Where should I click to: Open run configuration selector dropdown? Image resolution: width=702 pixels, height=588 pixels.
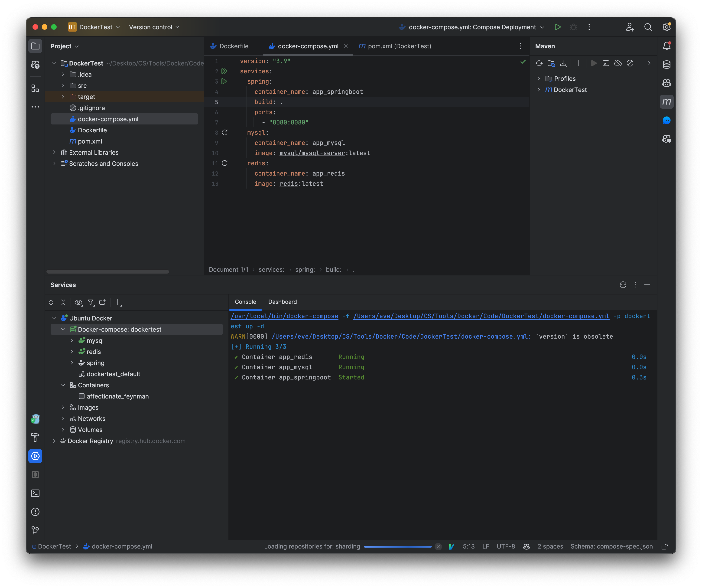coord(472,27)
